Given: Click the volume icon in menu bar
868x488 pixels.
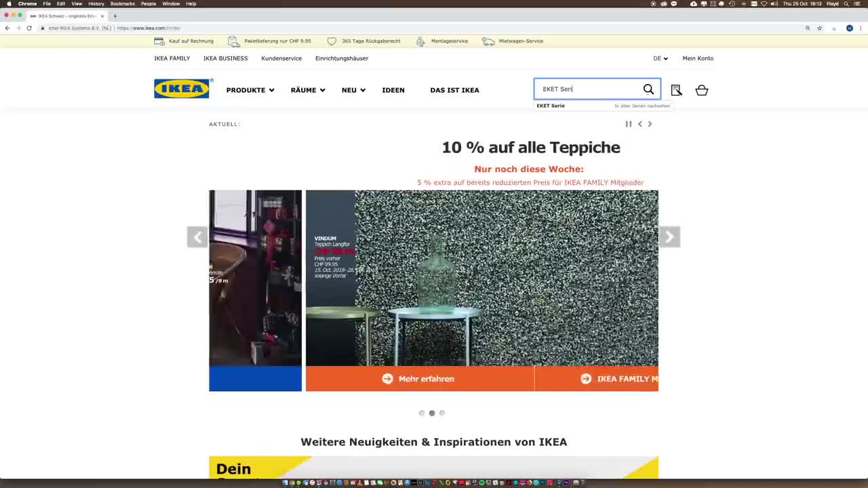Looking at the screenshot, I should 774,3.
